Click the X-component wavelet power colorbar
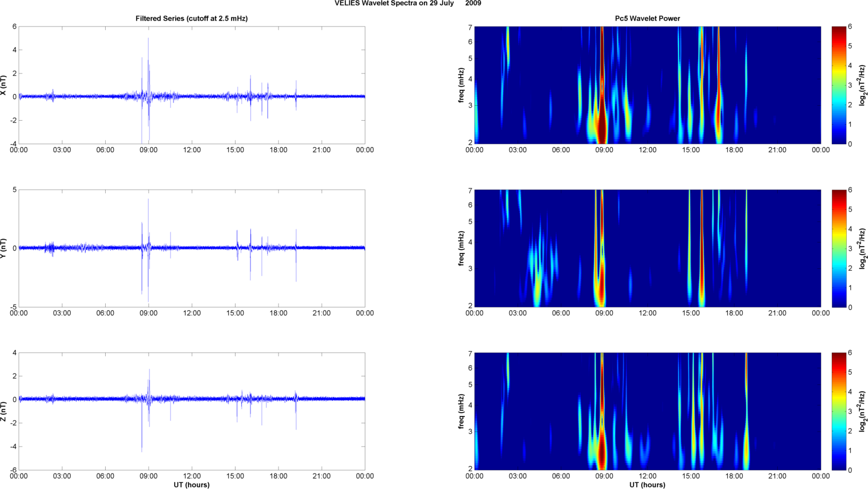The image size is (868, 489). pyautogui.click(x=839, y=85)
